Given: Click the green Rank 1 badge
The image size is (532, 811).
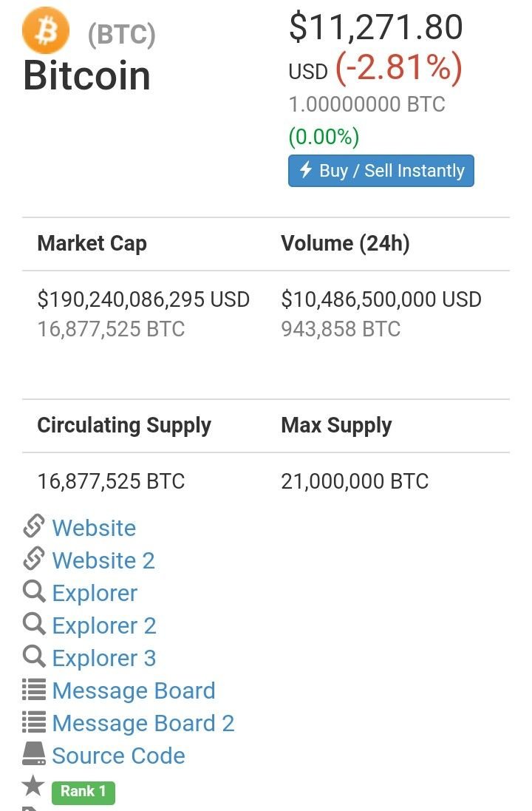Looking at the screenshot, I should [83, 792].
